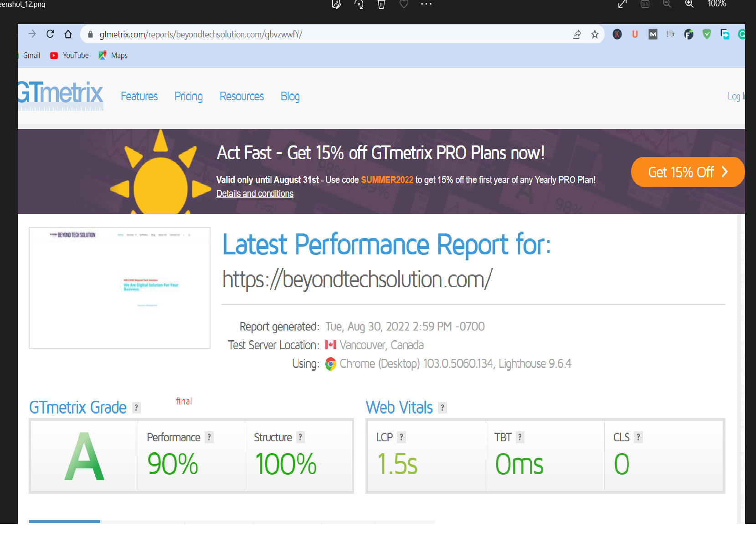Image resolution: width=756 pixels, height=538 pixels.
Task: Open the Pricing navigation link
Action: coord(188,97)
